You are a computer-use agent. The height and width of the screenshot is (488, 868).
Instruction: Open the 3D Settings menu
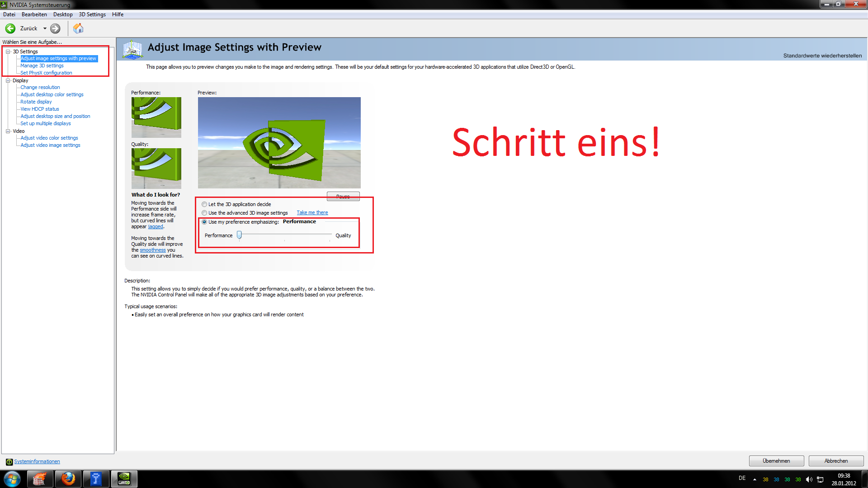(x=92, y=14)
